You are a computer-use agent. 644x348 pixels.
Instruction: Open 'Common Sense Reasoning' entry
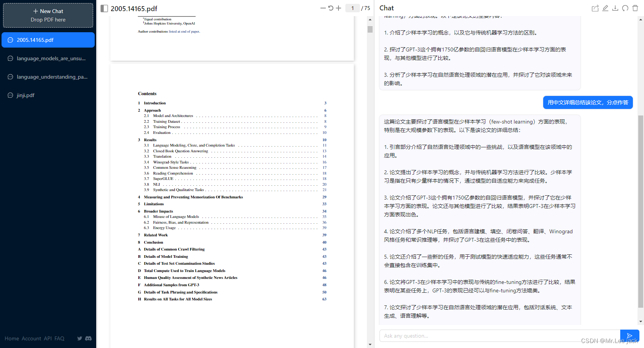click(x=174, y=168)
